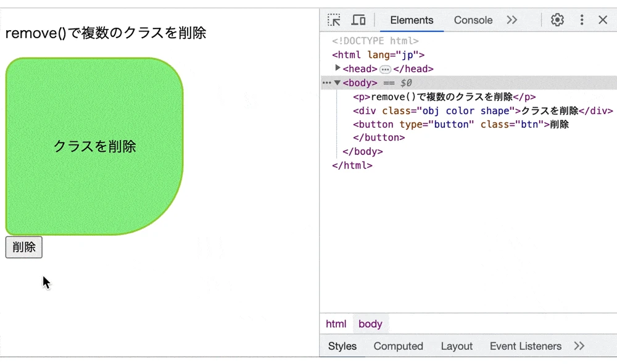Open the Computed pane tab

click(x=398, y=346)
